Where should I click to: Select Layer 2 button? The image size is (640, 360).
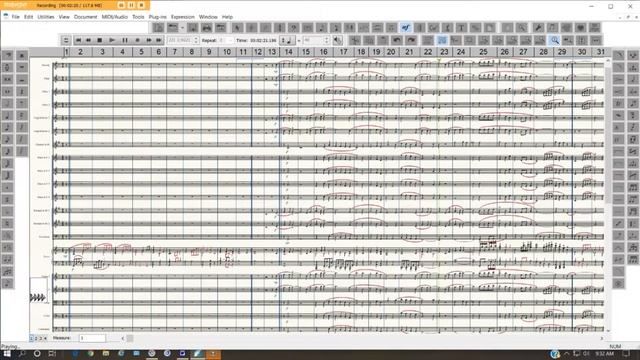pos(36,338)
